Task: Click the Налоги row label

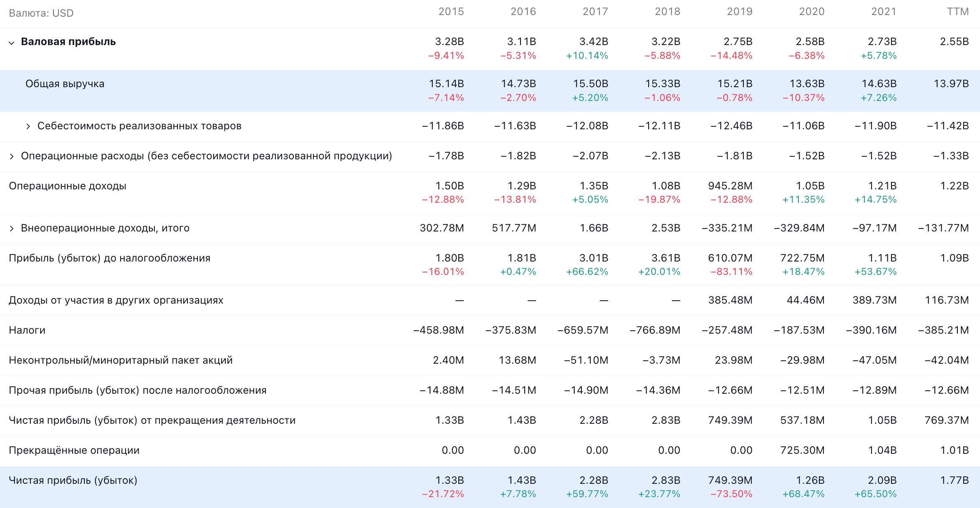Action: [x=27, y=330]
